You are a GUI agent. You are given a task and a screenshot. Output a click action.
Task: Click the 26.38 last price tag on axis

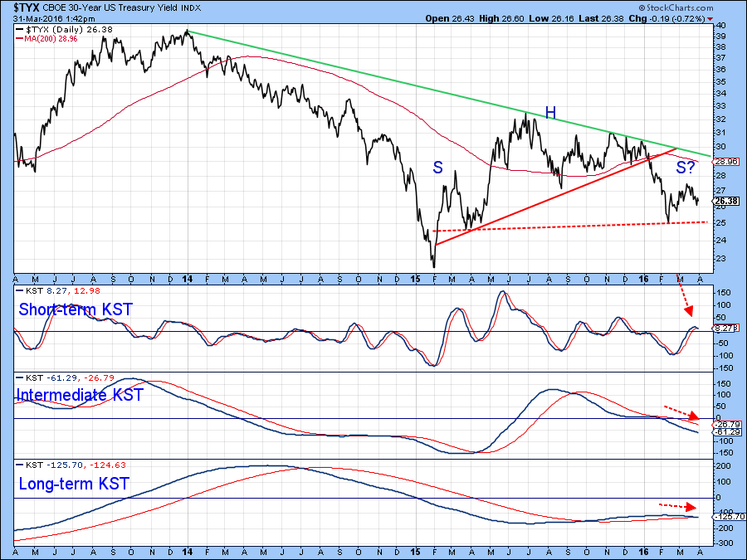coord(725,201)
